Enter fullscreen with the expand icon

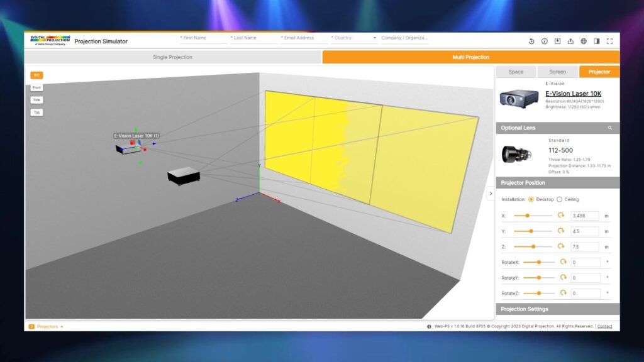609,41
